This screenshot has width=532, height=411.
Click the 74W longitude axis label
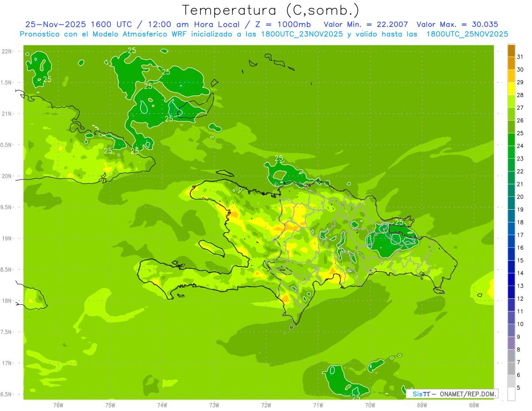coord(162,405)
